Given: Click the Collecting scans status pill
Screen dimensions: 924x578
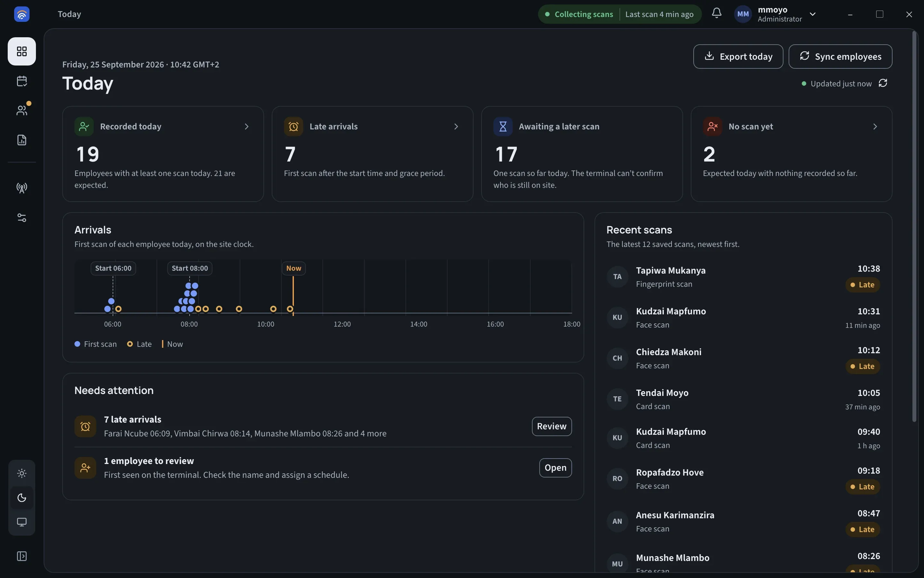Looking at the screenshot, I should click(620, 14).
